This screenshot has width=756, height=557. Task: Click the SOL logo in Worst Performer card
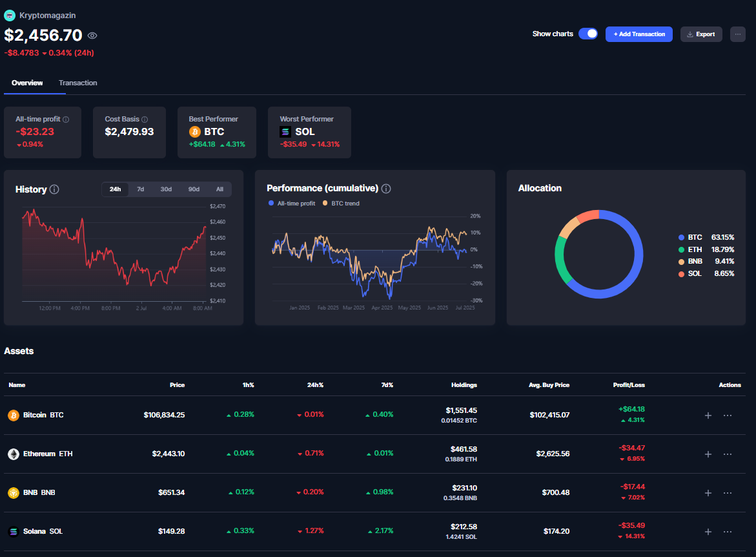coord(285,132)
